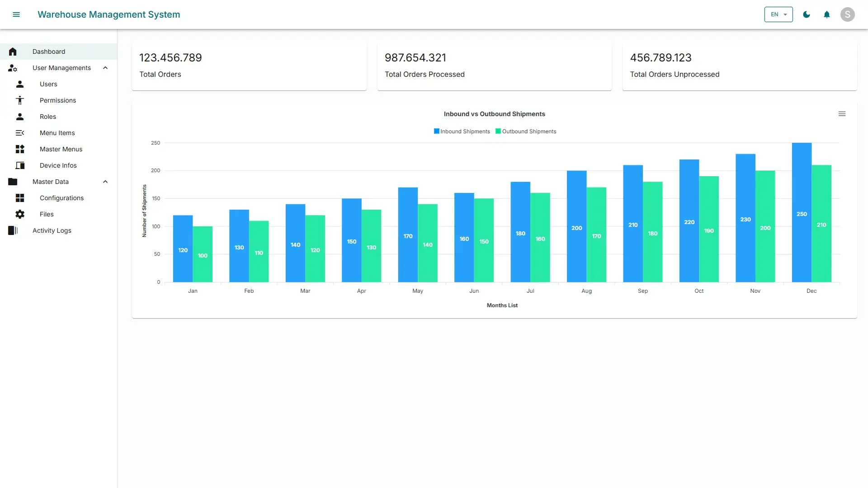Open the EN language dropdown
Image resolution: width=868 pixels, height=488 pixels.
coord(778,14)
